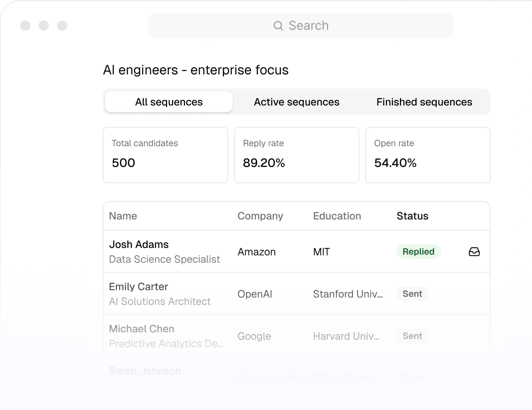Open the Finished sequences tab

(x=424, y=102)
